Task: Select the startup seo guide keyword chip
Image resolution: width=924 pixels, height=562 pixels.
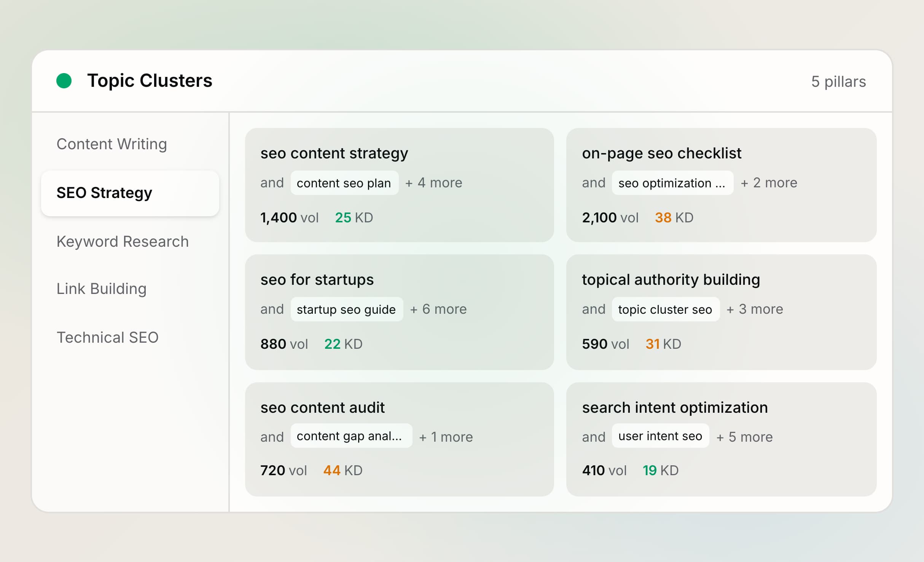Action: [347, 309]
